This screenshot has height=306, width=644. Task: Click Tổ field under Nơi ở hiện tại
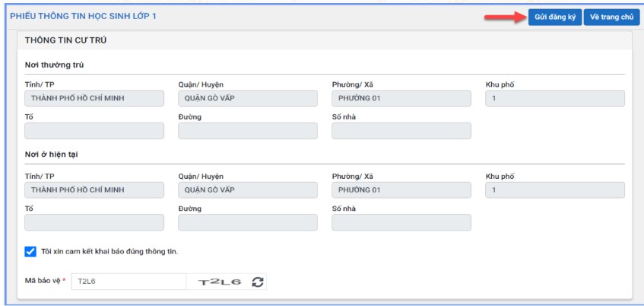tap(94, 222)
